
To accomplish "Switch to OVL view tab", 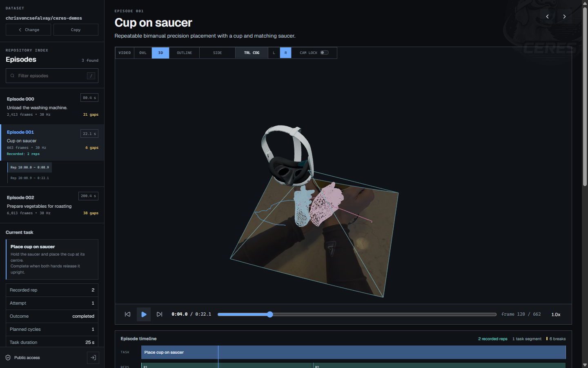I will 143,53.
